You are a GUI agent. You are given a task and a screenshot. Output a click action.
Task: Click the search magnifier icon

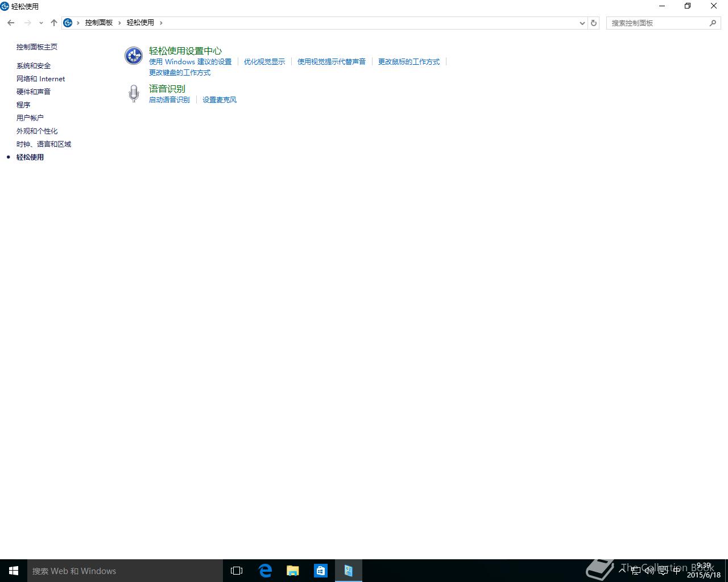713,23
